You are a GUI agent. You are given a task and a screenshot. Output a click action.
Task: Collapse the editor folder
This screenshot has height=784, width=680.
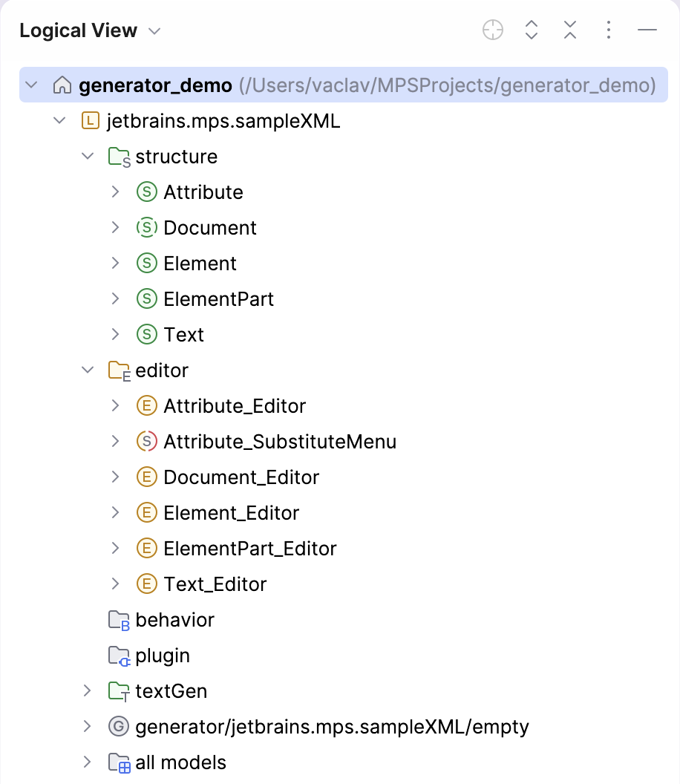click(x=88, y=370)
